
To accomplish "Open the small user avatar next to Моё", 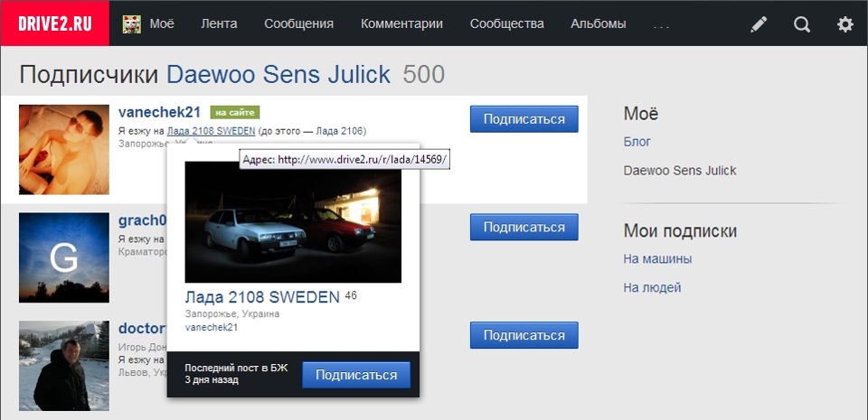I will pyautogui.click(x=132, y=24).
